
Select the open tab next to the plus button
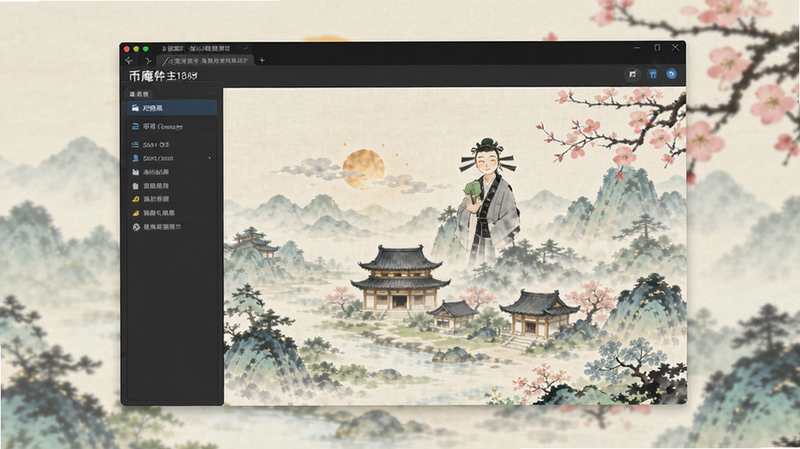(x=205, y=61)
